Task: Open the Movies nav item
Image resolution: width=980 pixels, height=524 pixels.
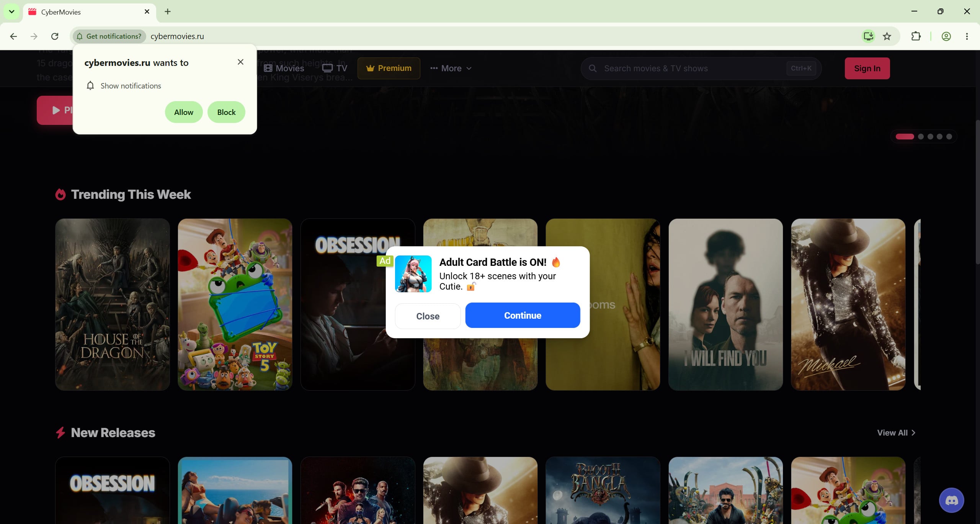Action: (x=284, y=68)
